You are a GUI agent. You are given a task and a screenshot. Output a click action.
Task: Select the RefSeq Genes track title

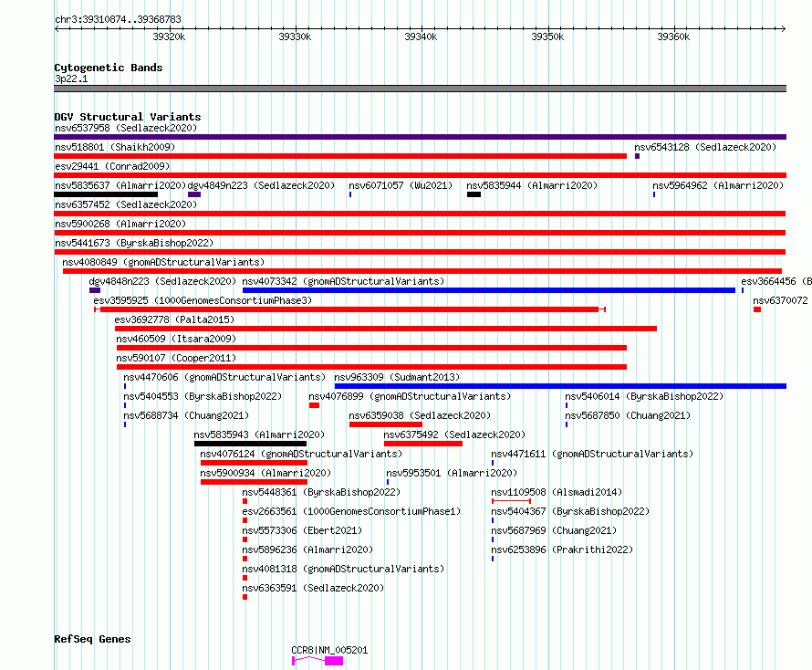tap(92, 639)
